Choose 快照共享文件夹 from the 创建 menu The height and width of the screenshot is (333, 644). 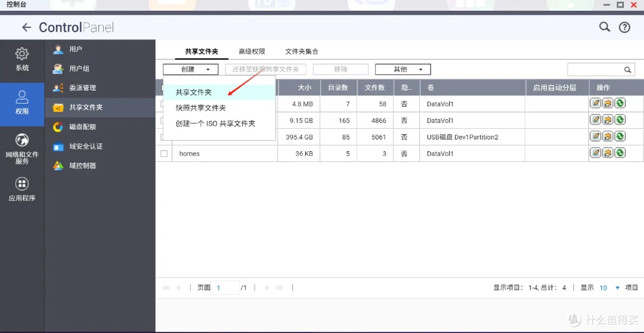[x=219, y=108]
